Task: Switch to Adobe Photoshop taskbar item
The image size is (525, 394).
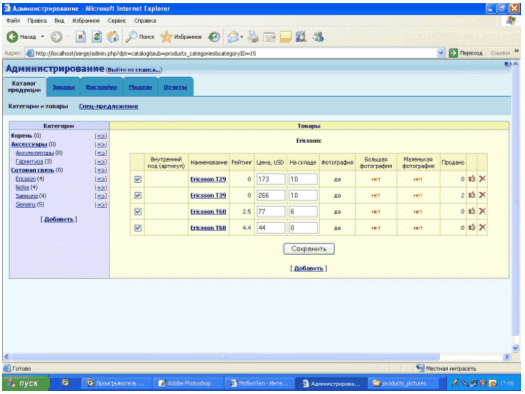Action: coord(189,383)
